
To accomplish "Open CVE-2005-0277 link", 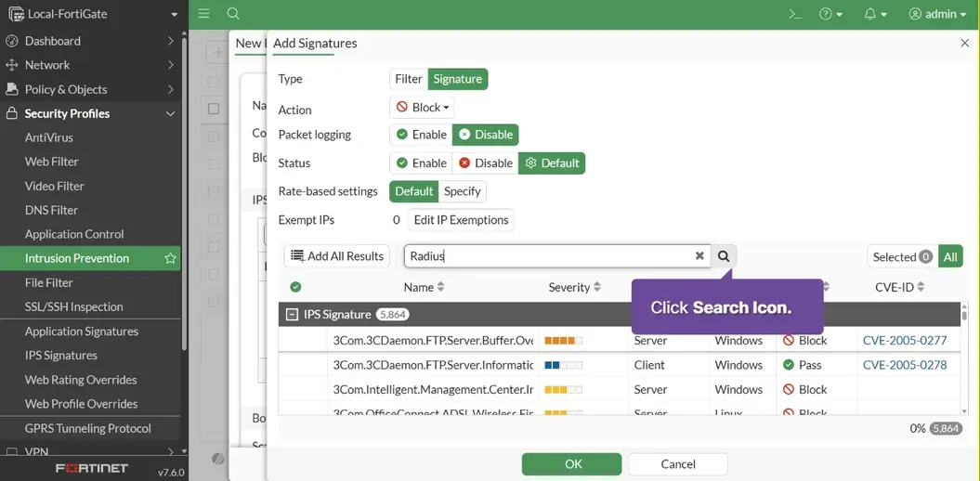I will (905, 341).
